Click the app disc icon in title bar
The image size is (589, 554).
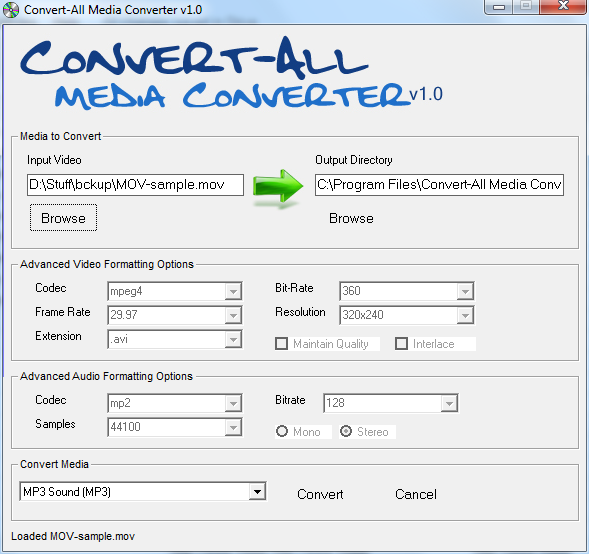(x=11, y=10)
